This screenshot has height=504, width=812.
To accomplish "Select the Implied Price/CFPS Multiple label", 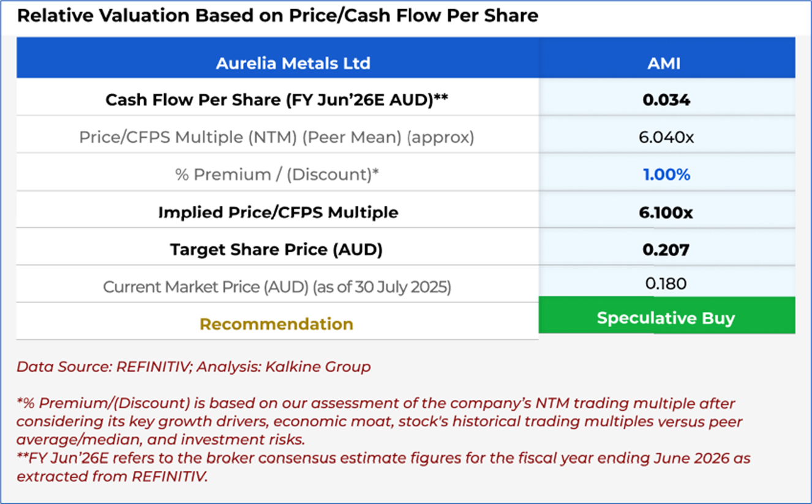I will coord(278,212).
